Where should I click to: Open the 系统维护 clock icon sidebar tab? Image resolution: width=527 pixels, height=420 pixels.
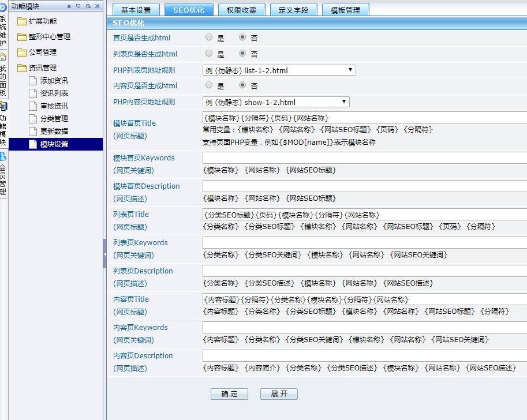coord(3,7)
